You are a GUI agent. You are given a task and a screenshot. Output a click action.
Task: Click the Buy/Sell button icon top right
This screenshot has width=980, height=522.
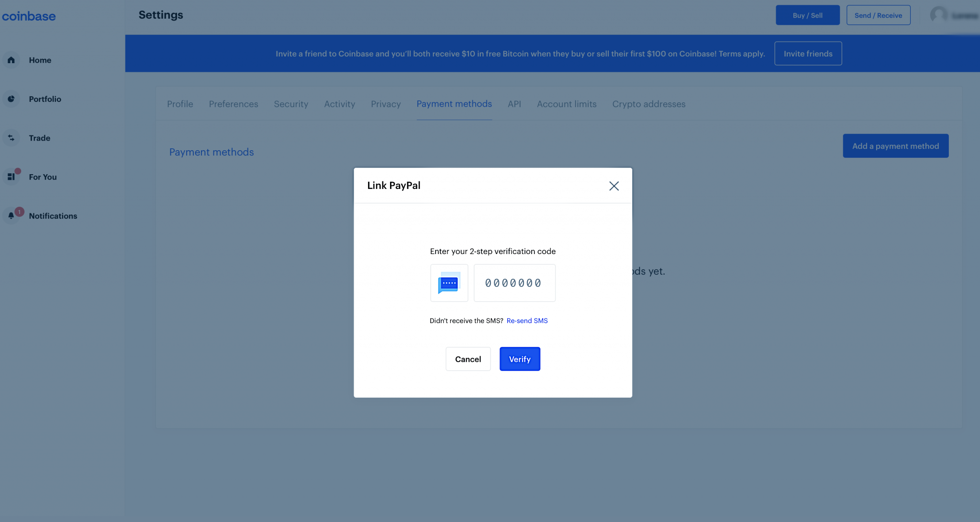pyautogui.click(x=808, y=15)
